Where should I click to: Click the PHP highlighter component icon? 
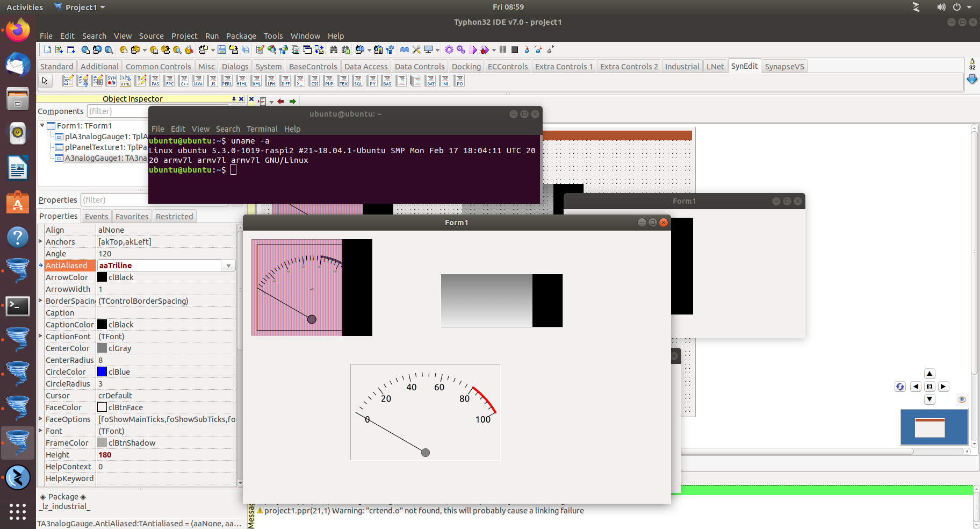[x=329, y=81]
